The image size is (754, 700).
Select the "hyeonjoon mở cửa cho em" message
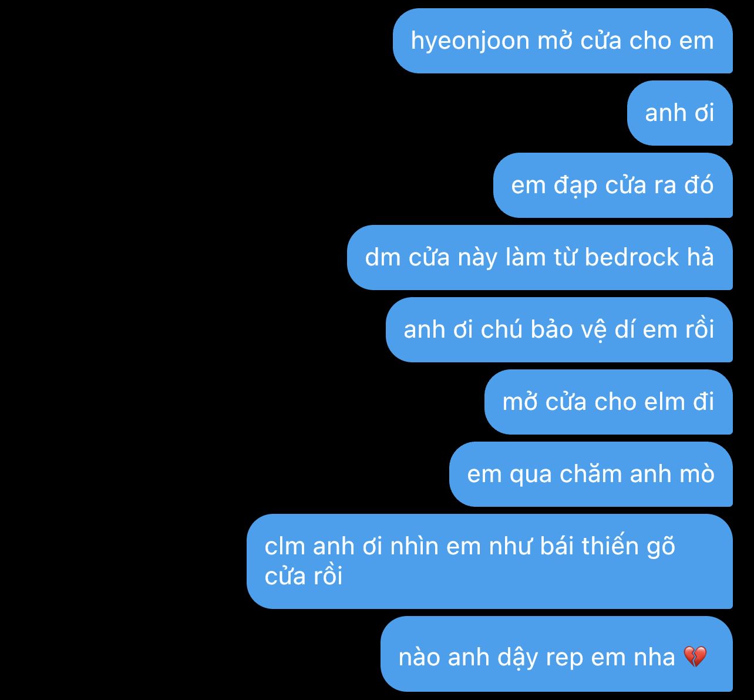tap(563, 41)
